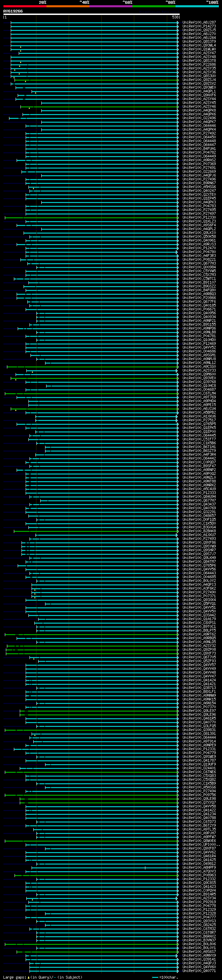
Task: Select the UniRef100_B2BAK8 label
Action: 199,531
